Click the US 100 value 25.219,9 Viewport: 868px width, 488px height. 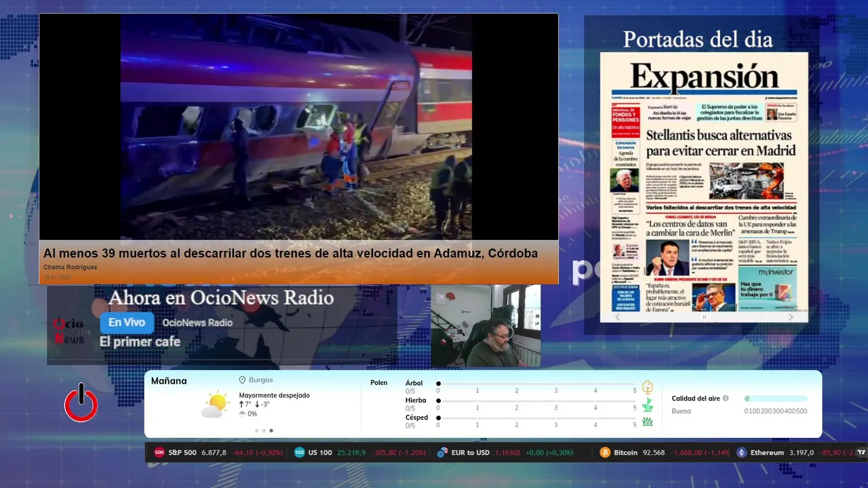pos(351,452)
